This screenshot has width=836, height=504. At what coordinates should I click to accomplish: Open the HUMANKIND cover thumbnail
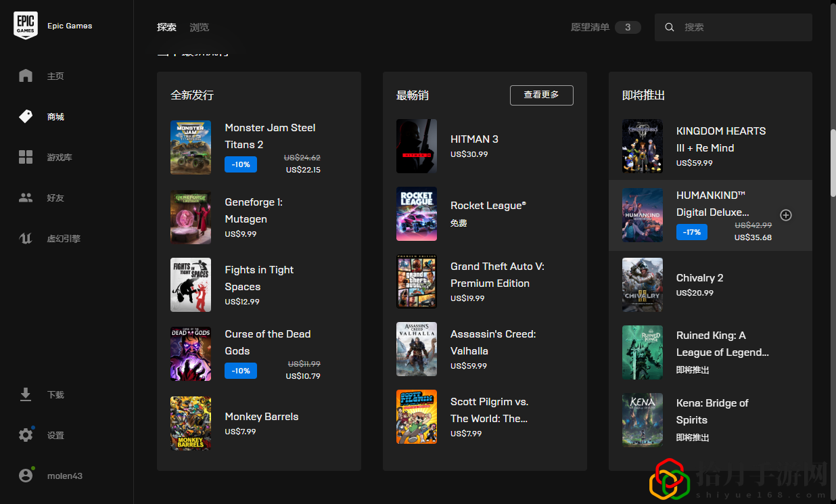click(643, 215)
